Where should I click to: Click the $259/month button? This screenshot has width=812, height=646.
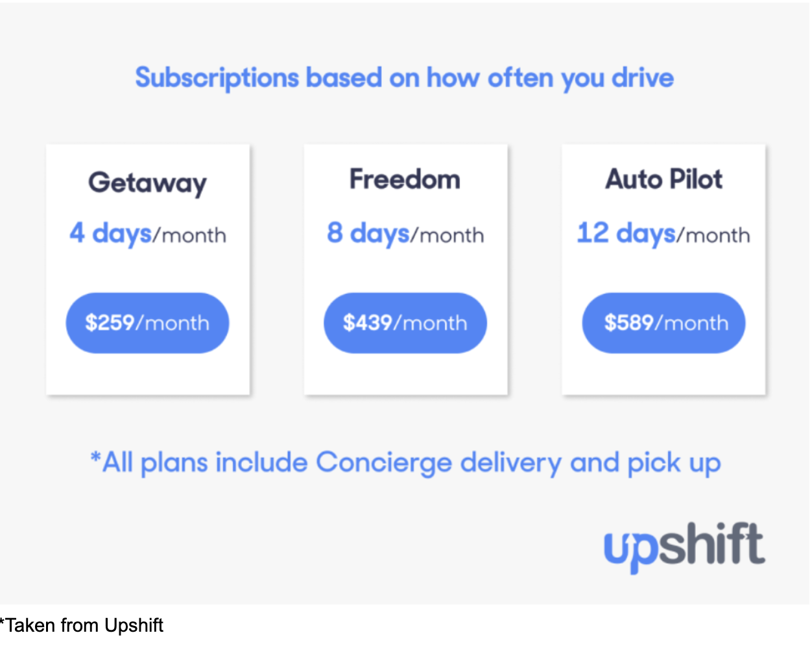pos(147,323)
